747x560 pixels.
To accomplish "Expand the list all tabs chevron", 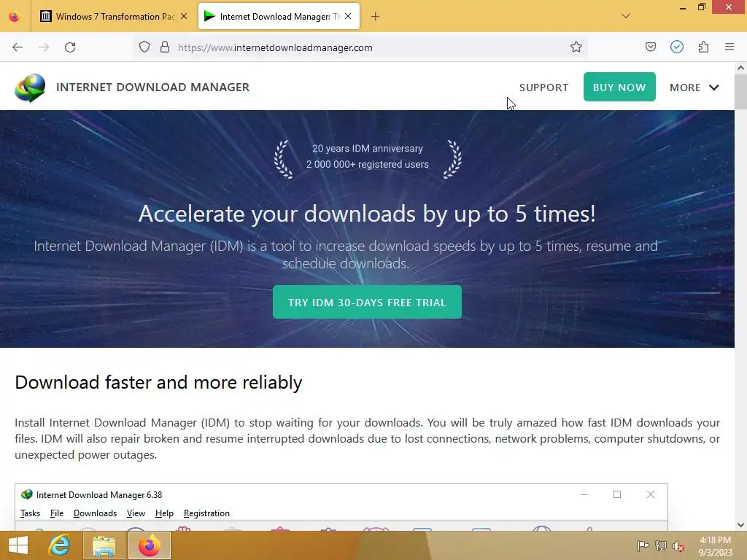I will [x=626, y=16].
